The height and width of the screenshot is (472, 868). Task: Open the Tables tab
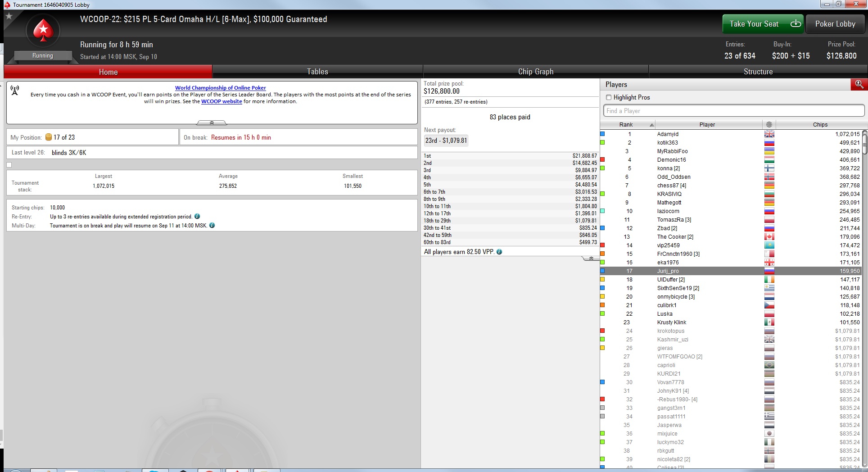tap(317, 72)
